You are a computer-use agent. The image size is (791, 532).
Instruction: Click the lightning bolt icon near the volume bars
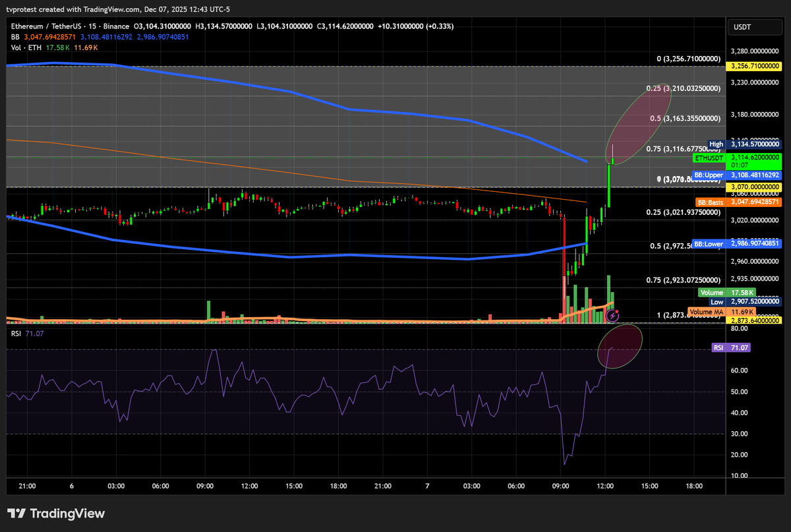(x=613, y=316)
